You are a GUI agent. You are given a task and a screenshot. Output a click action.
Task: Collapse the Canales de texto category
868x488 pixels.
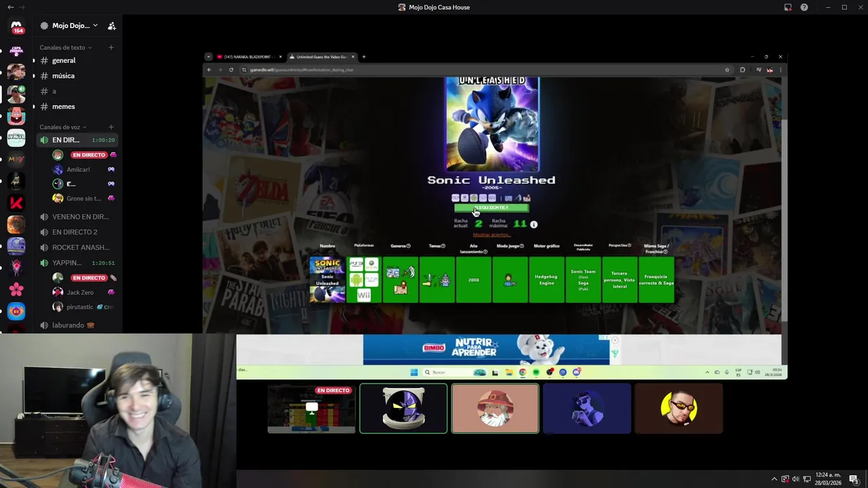pos(65,47)
